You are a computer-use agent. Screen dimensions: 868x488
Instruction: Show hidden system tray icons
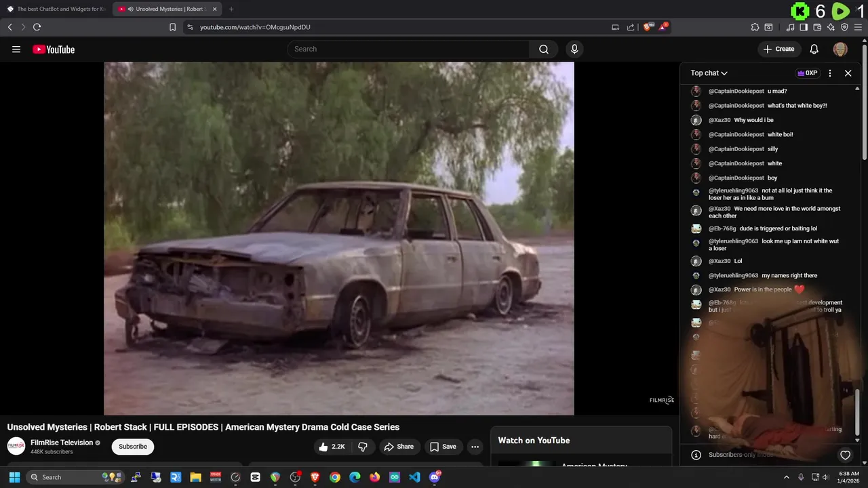787,477
